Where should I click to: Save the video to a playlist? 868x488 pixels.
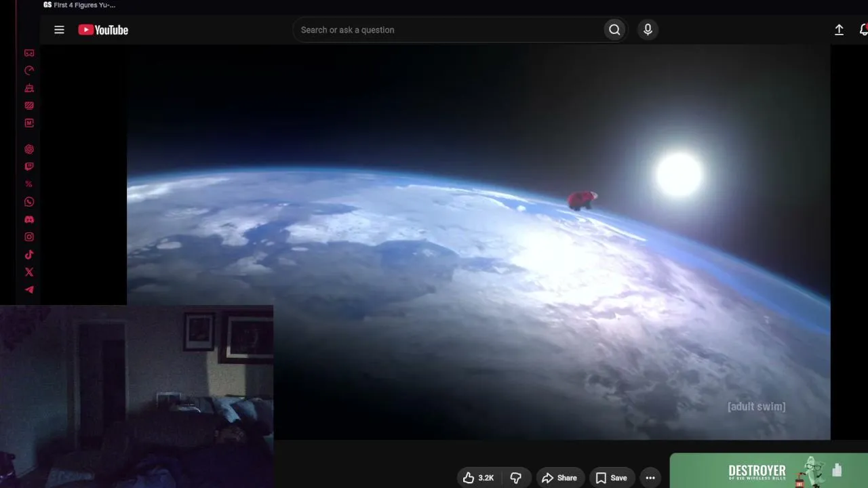pos(612,478)
